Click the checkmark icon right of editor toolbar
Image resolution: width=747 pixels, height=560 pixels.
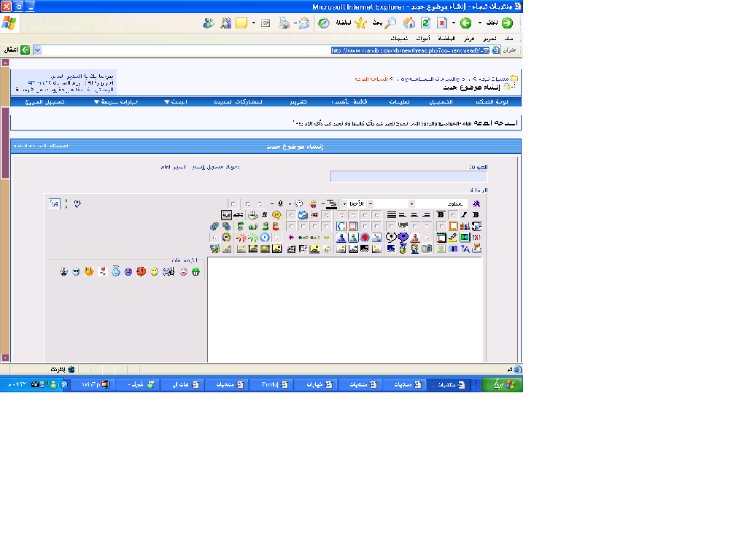[77, 204]
